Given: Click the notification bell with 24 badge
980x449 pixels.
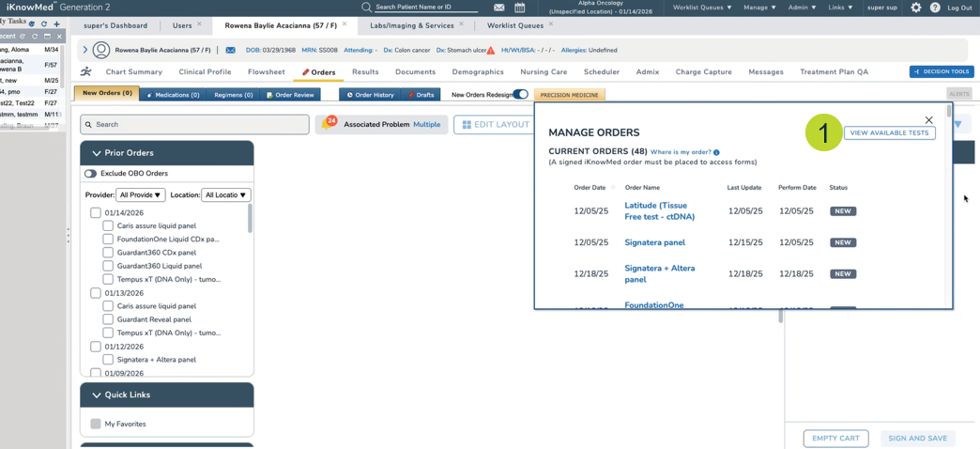Looking at the screenshot, I should pyautogui.click(x=328, y=124).
